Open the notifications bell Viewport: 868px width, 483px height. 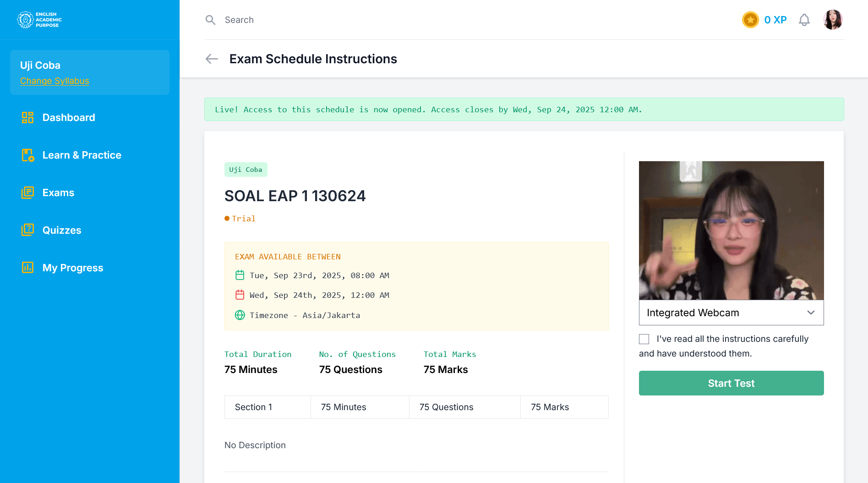coord(804,20)
